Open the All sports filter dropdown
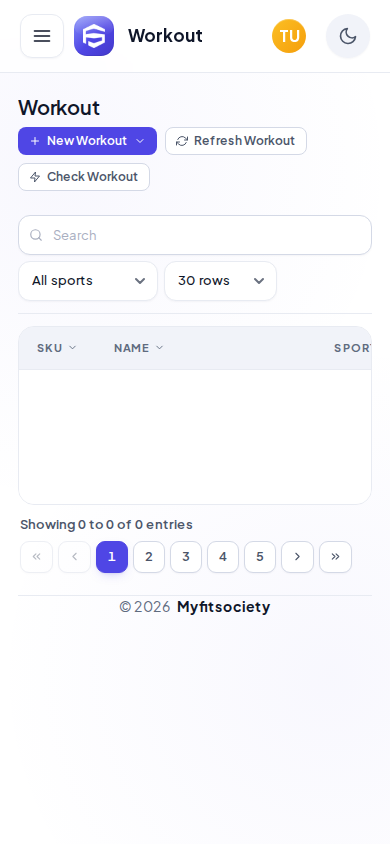 [88, 281]
